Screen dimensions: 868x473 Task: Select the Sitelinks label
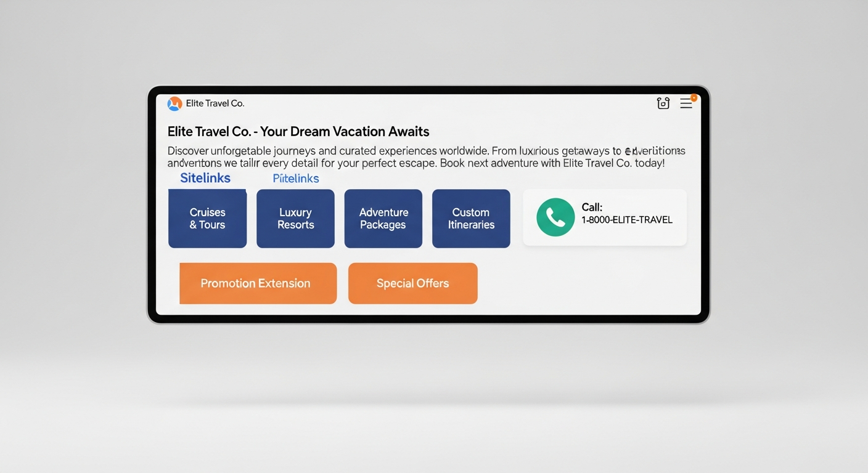pos(205,178)
